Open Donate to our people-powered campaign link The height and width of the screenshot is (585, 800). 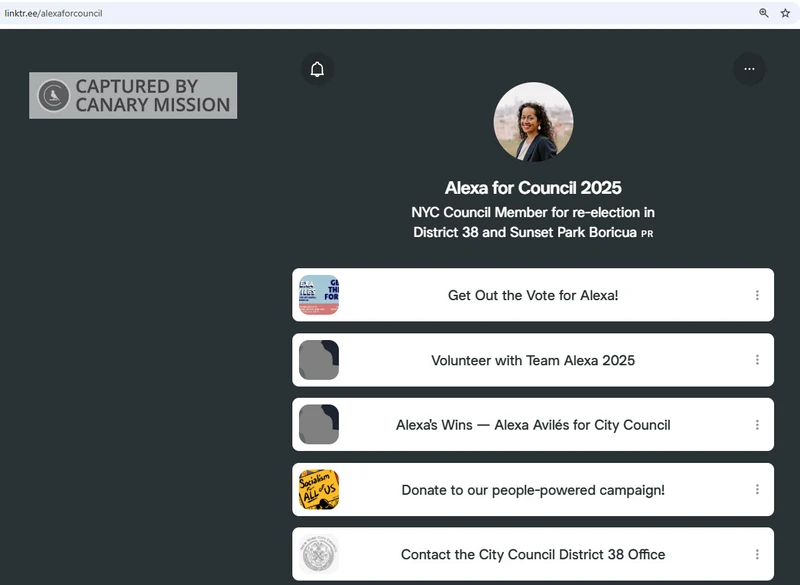pos(533,490)
